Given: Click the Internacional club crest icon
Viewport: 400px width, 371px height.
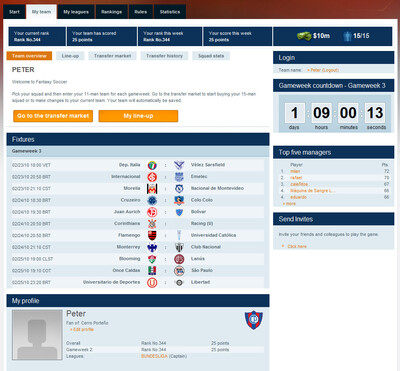Looking at the screenshot, I should pos(152,177).
